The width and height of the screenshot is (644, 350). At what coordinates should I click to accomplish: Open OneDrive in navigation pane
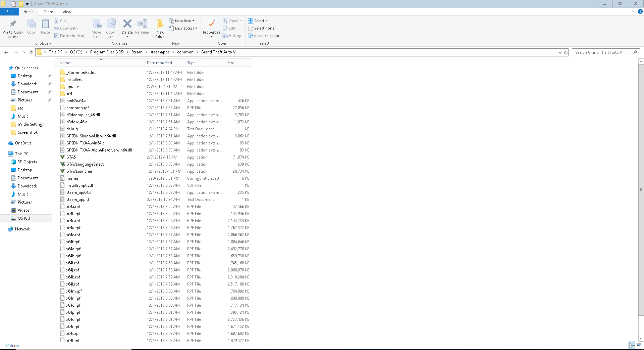tap(23, 143)
